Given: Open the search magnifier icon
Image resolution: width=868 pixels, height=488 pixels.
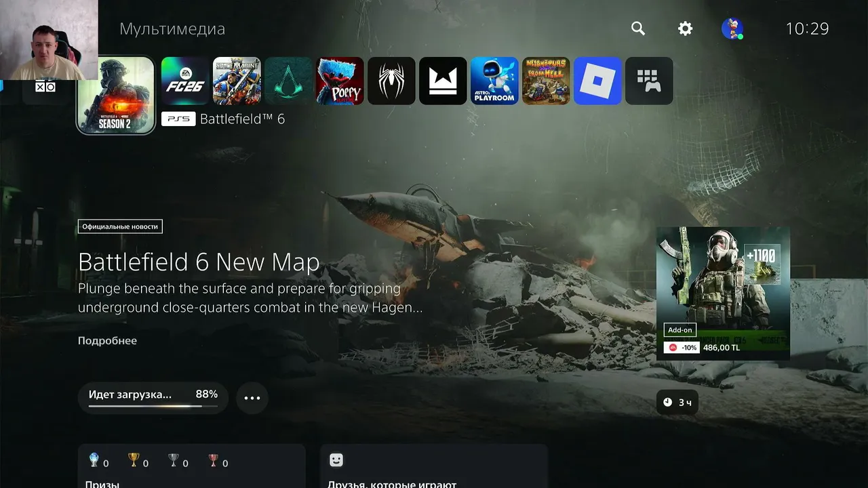Looking at the screenshot, I should (x=638, y=28).
